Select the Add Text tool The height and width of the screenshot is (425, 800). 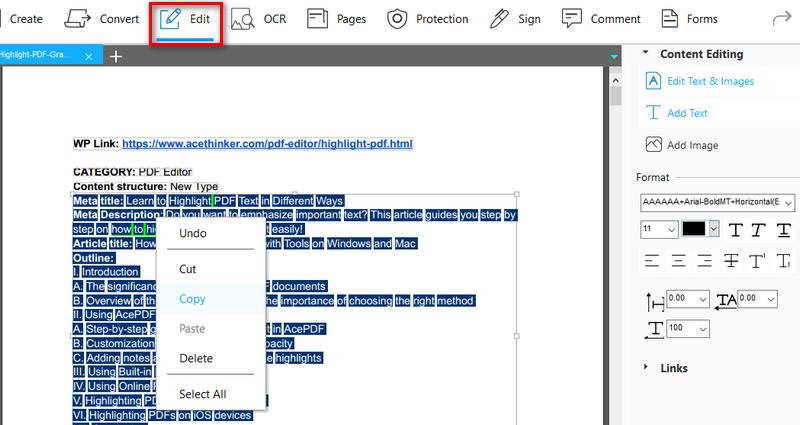653,113
